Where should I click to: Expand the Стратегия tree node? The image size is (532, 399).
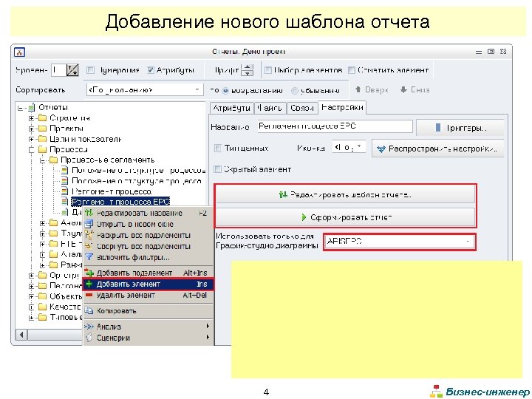point(31,118)
